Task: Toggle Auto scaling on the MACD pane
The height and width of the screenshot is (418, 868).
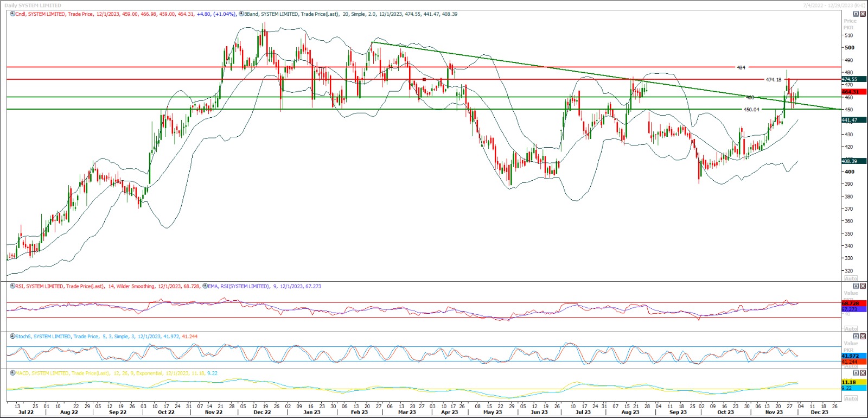Action: (x=851, y=398)
